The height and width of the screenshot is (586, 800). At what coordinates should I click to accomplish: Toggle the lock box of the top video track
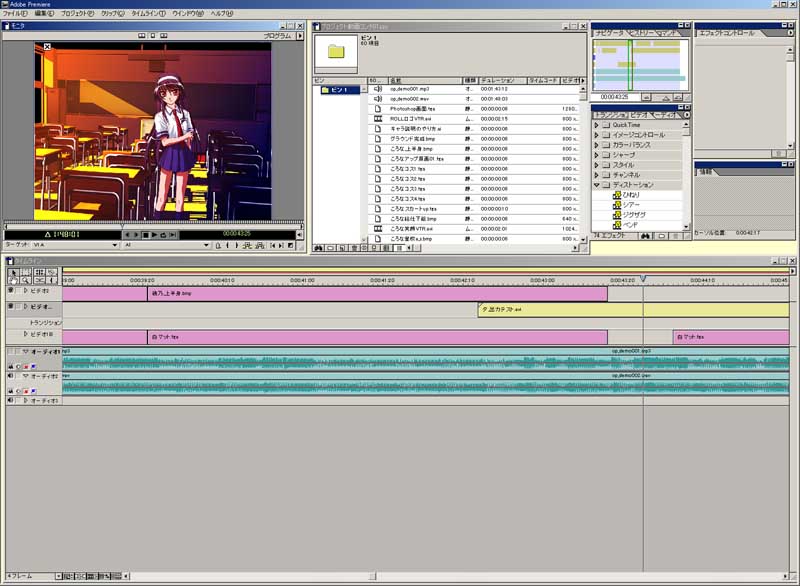click(19, 291)
